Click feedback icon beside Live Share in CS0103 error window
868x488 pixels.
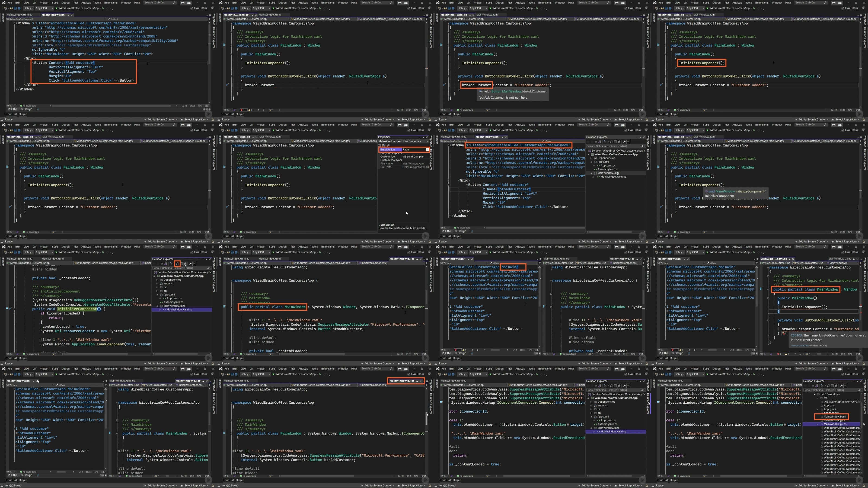point(863,252)
